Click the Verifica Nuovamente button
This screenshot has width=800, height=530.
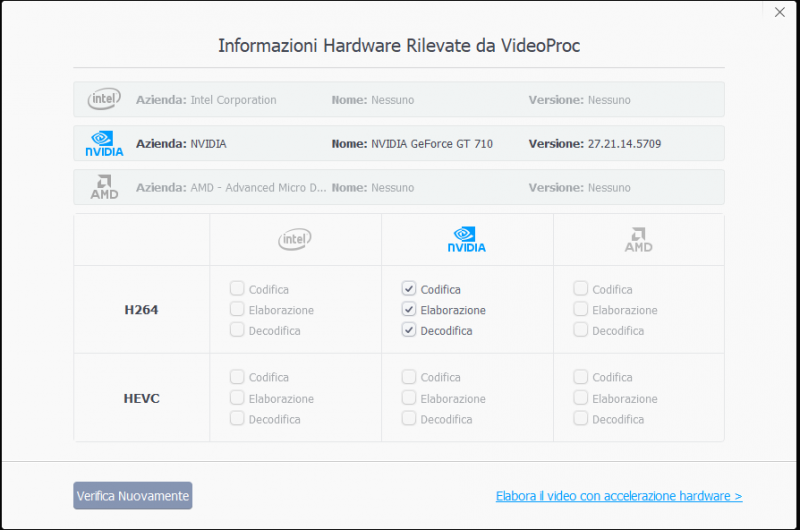(133, 495)
